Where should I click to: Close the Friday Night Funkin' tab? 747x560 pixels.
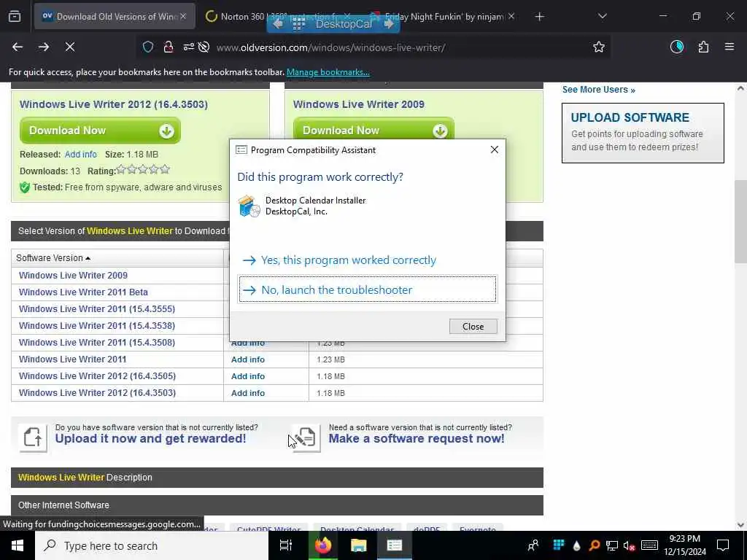(511, 17)
